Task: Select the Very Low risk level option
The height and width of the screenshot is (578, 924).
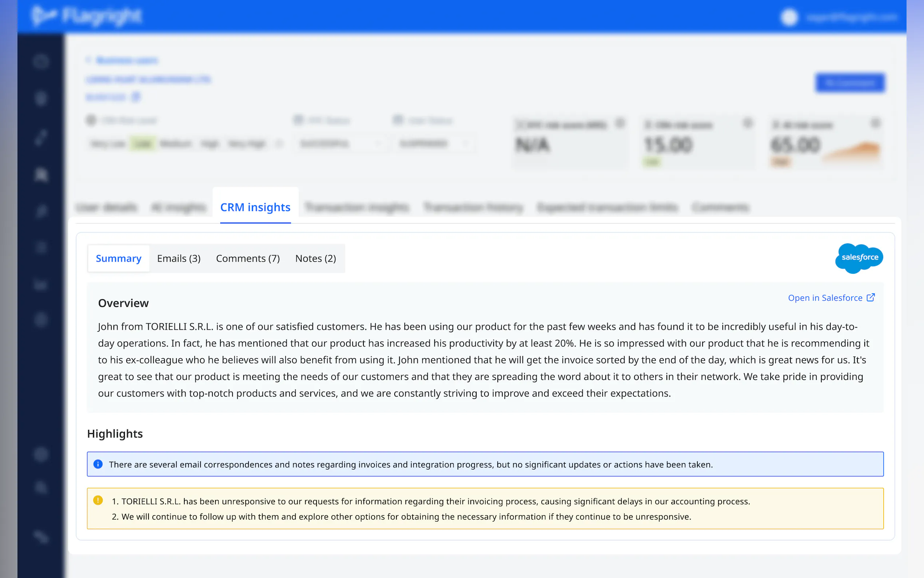Action: 108,144
